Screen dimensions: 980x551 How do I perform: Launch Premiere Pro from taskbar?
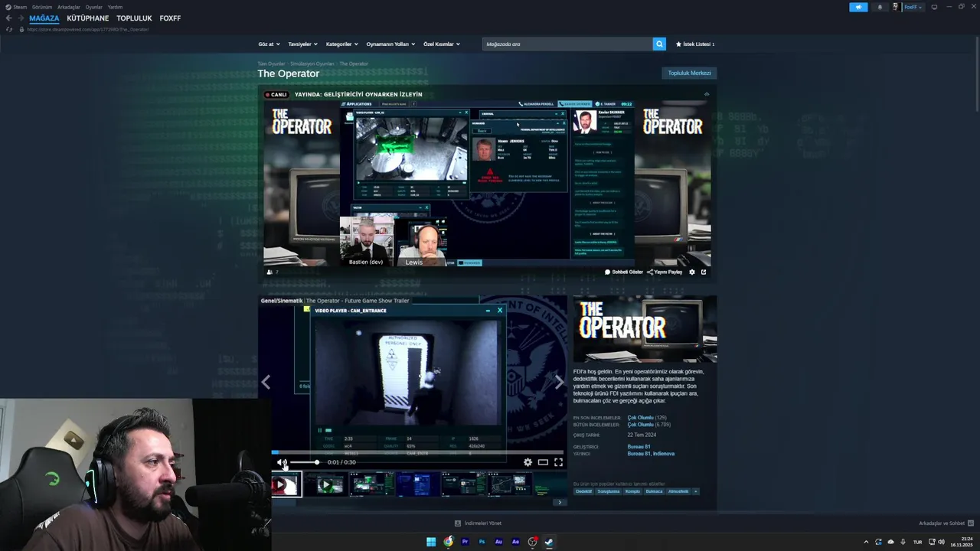pyautogui.click(x=465, y=542)
